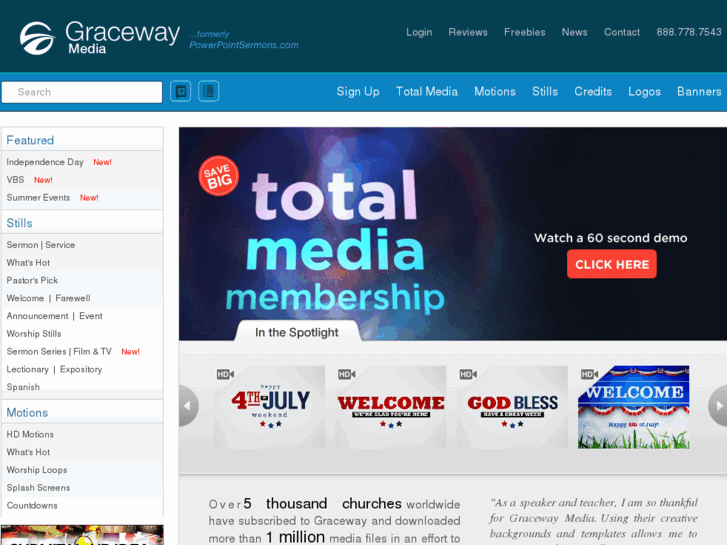Open the Total Media menu item
This screenshot has height=545, width=727.
pos(427,91)
